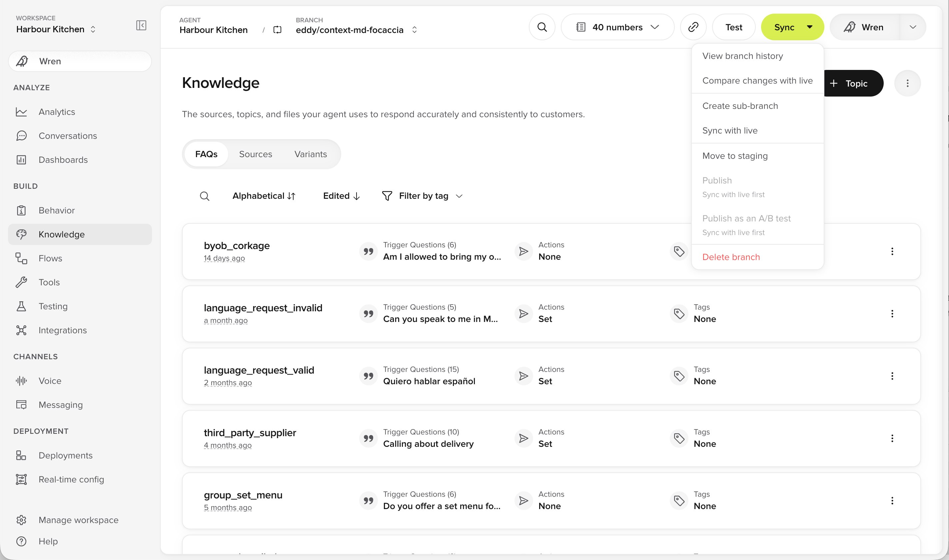Click the Test button

[x=733, y=27]
